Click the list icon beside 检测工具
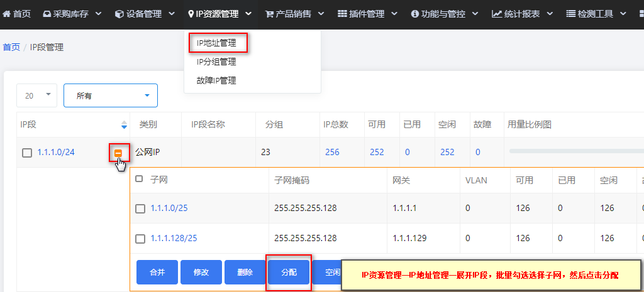This screenshot has height=292, width=644. 570,14
